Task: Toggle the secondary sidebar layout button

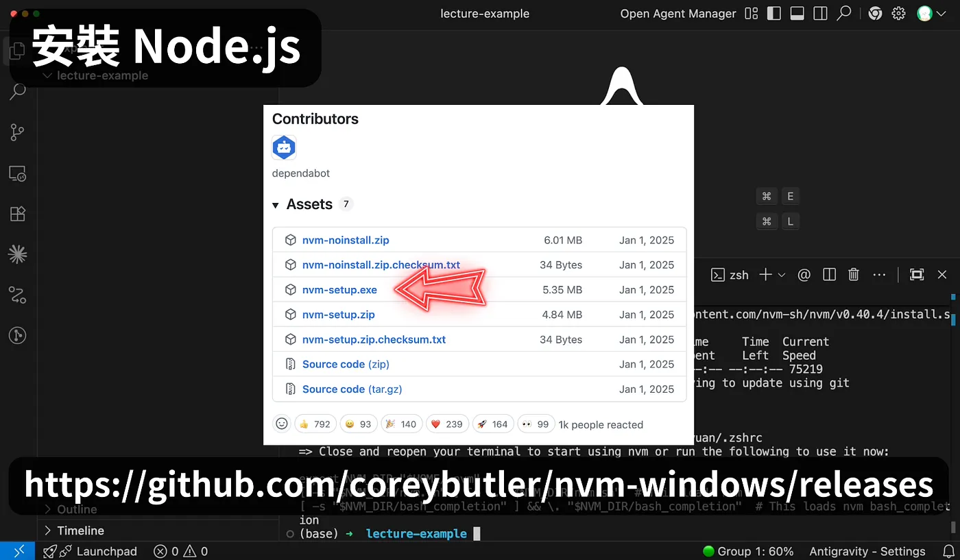Action: (820, 14)
